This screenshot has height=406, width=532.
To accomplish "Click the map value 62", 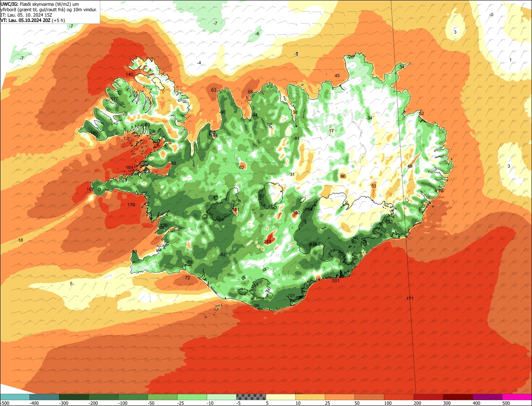I will [x=241, y=167].
